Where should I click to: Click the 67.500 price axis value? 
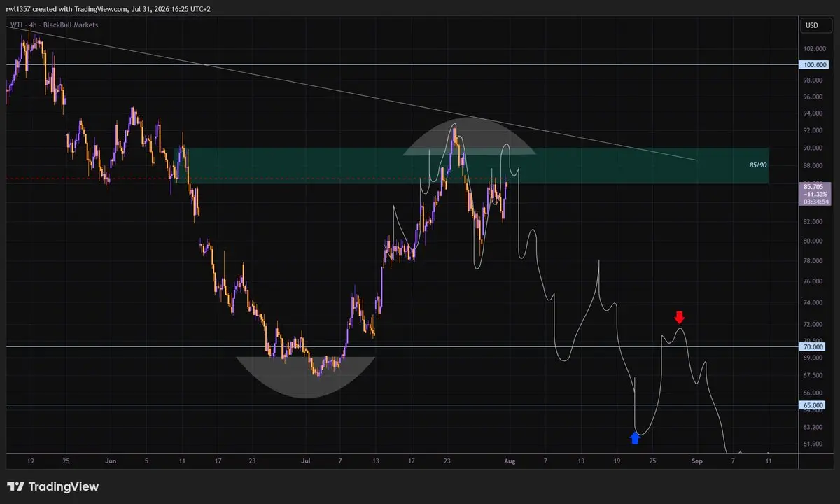pos(814,375)
